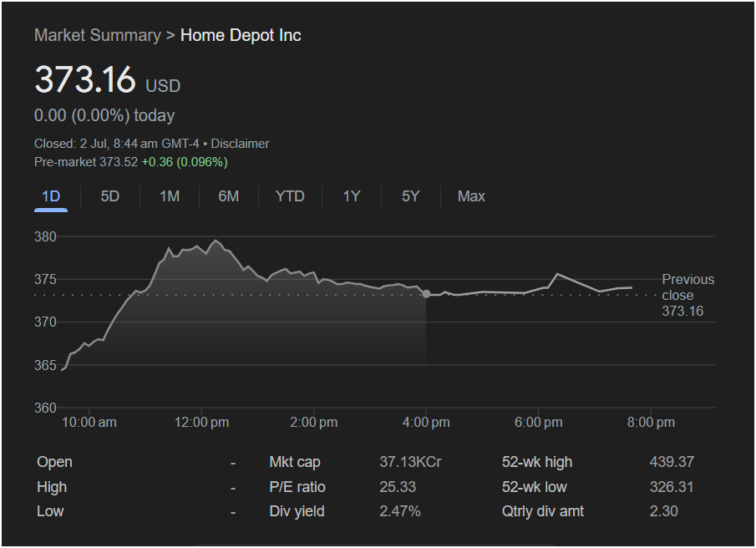This screenshot has width=756, height=548.
Task: Click the 52-wk high value 439.37
Action: (672, 462)
